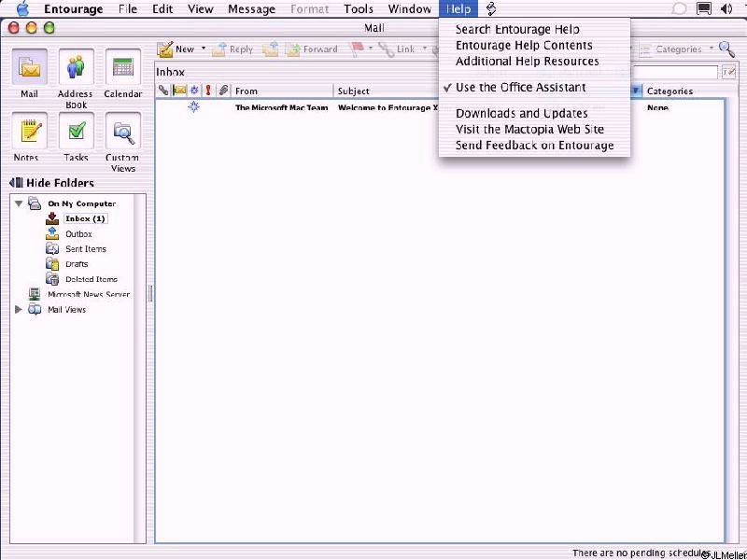
Task: Select the Inbox (1) folder label
Action: click(x=85, y=218)
